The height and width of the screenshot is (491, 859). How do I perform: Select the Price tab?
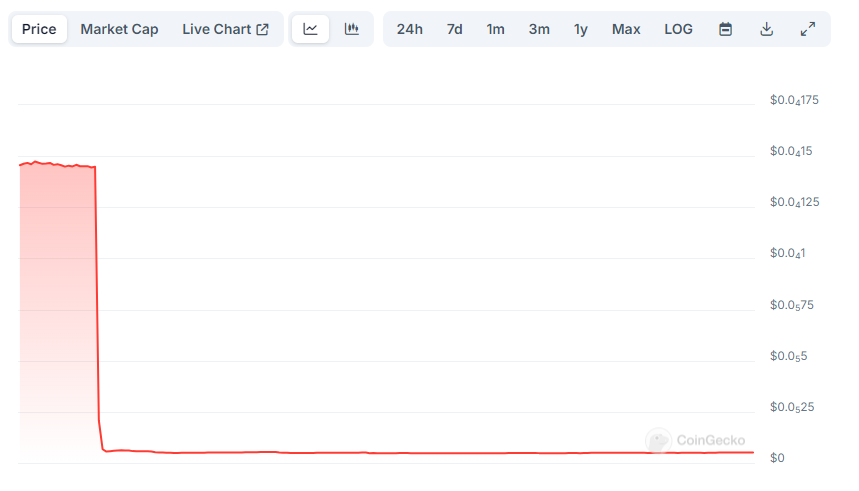[x=39, y=29]
